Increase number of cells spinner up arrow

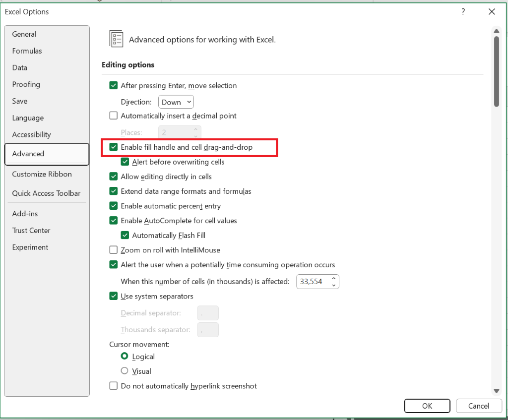(334, 278)
